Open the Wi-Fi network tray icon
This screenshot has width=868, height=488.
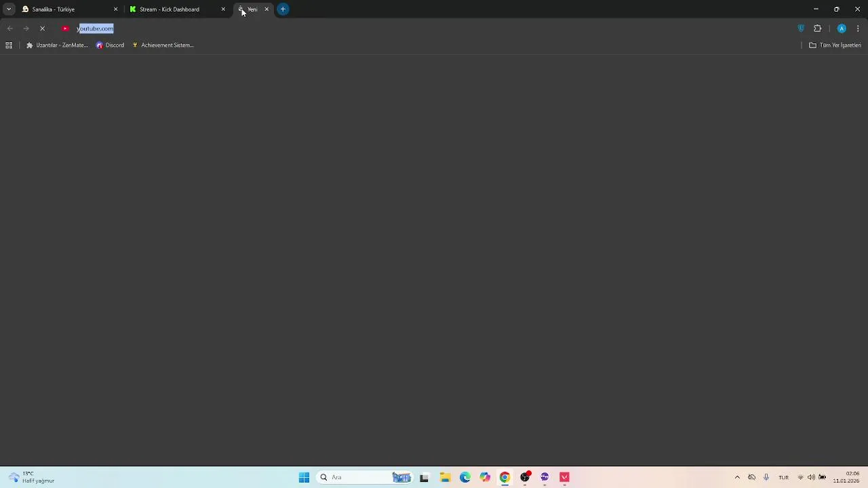coord(800,477)
